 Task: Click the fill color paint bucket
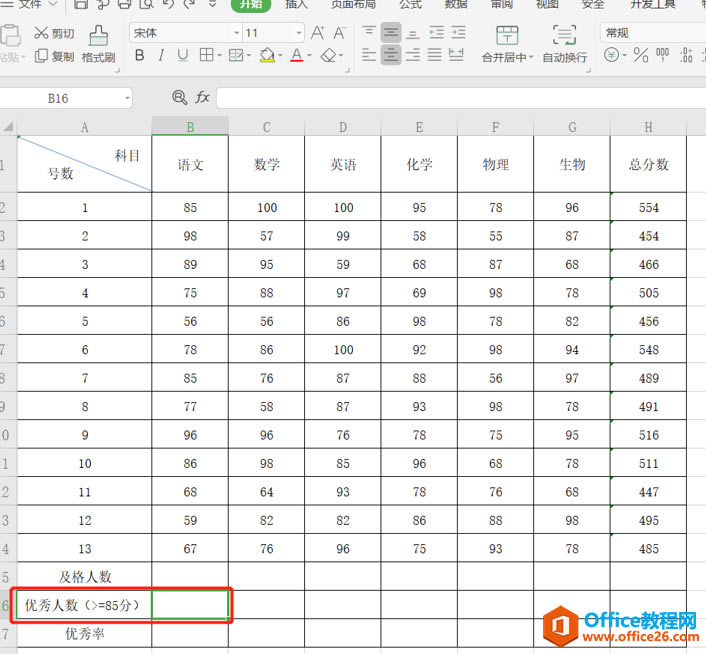(x=267, y=55)
